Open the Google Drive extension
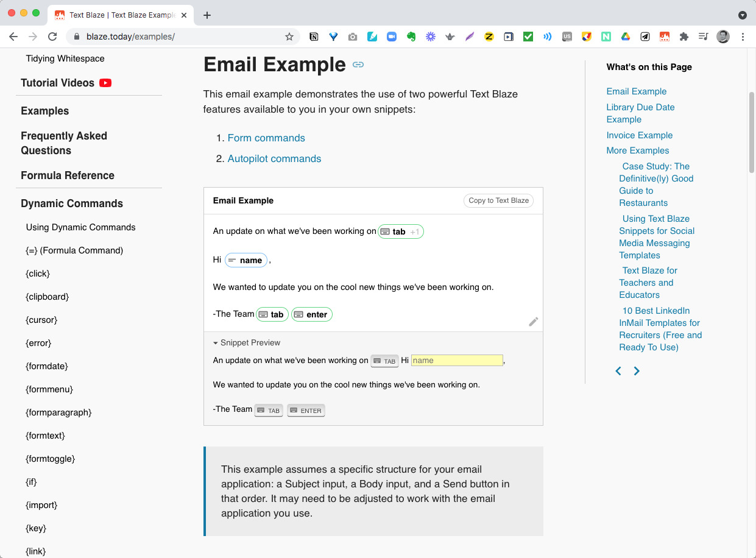The image size is (756, 558). (x=626, y=37)
